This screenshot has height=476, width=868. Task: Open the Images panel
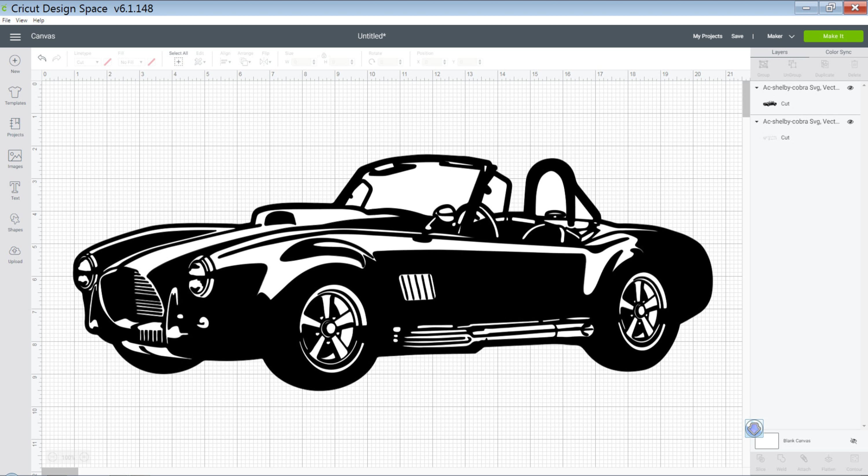coord(15,158)
